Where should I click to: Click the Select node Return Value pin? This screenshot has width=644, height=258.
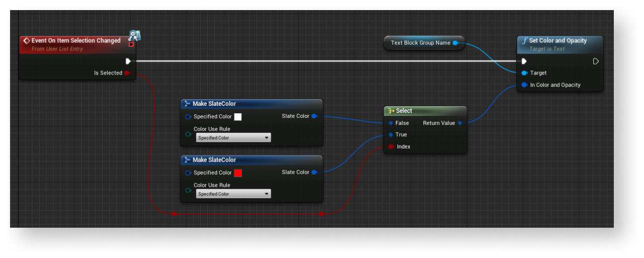point(460,123)
